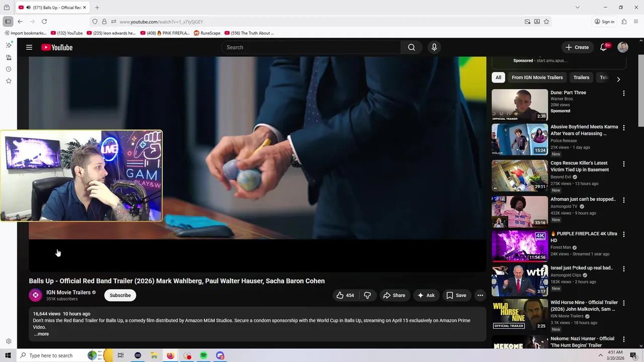Dislike the Balls Up trailer video
Viewport: 644px width, 362px height.
coord(367,295)
